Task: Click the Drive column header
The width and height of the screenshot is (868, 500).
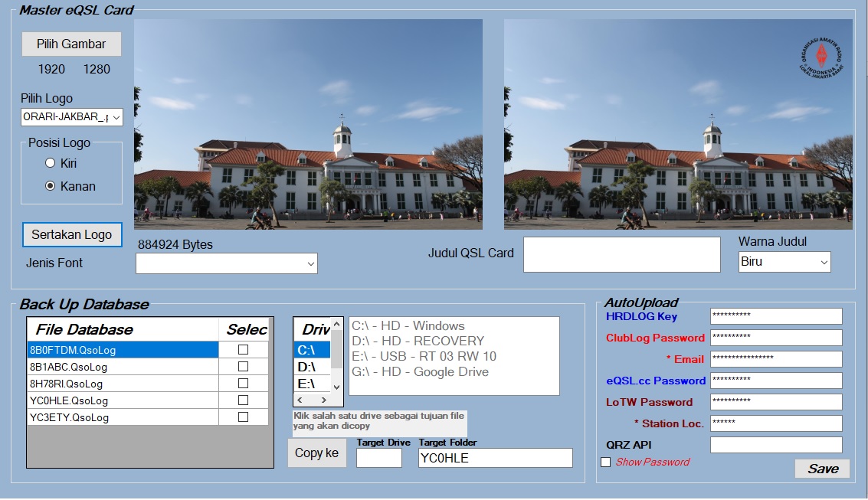Action: [313, 330]
